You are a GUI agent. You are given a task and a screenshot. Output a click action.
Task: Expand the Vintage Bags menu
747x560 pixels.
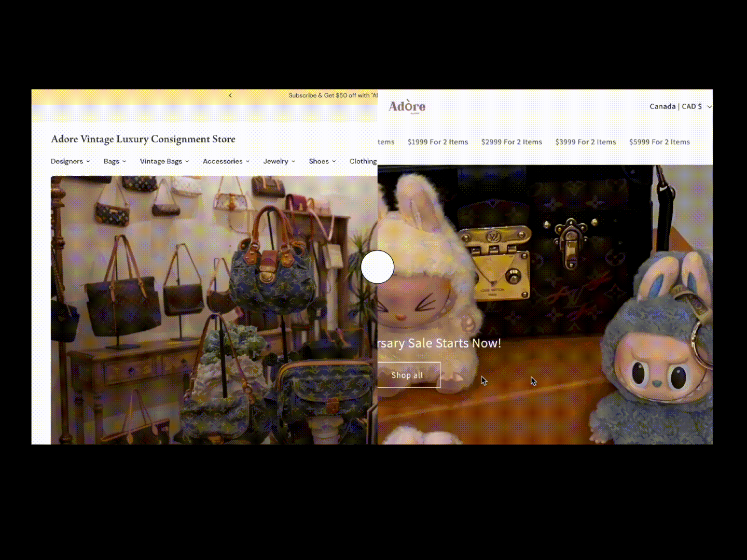click(x=164, y=161)
